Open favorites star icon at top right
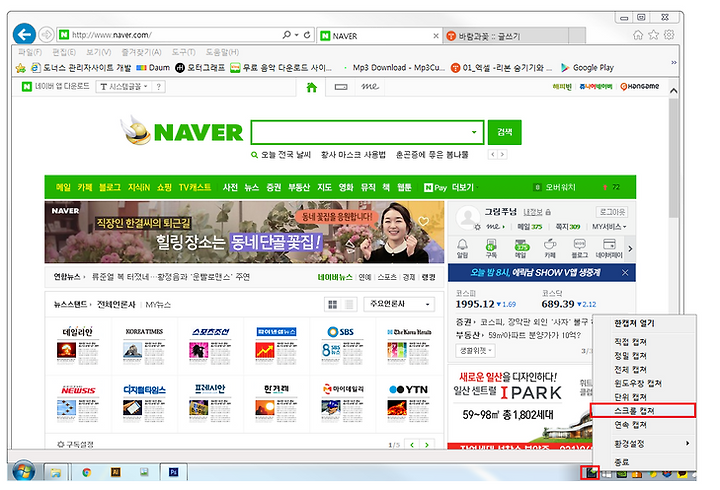Image resolution: width=720 pixels, height=490 pixels. (x=653, y=35)
